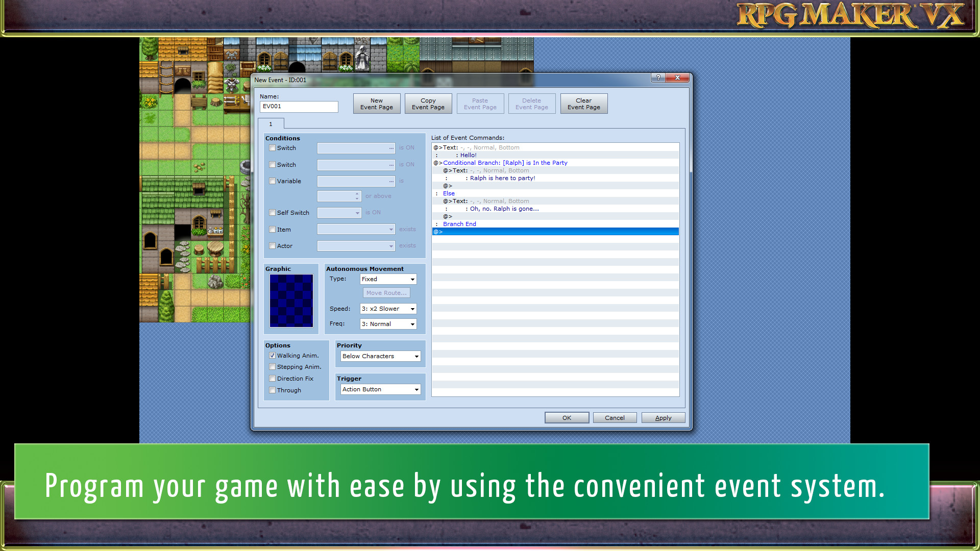Open the Trigger dropdown showing Action Button
This screenshot has width=980, height=551.
(x=380, y=389)
